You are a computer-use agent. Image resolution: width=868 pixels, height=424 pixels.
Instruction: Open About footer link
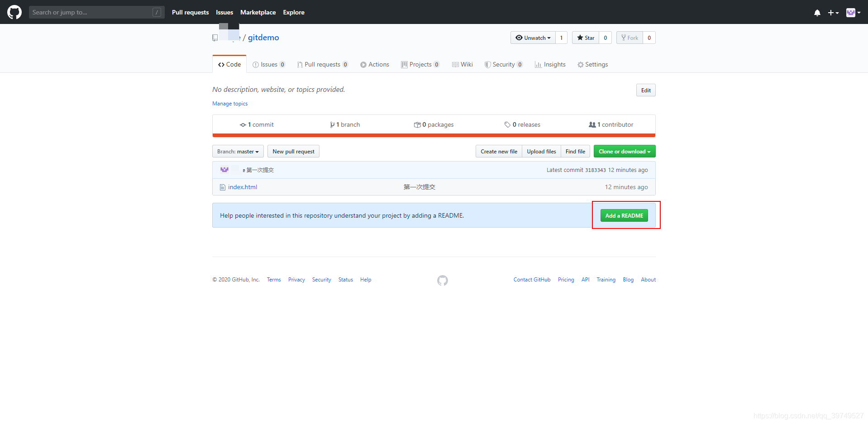[648, 280]
